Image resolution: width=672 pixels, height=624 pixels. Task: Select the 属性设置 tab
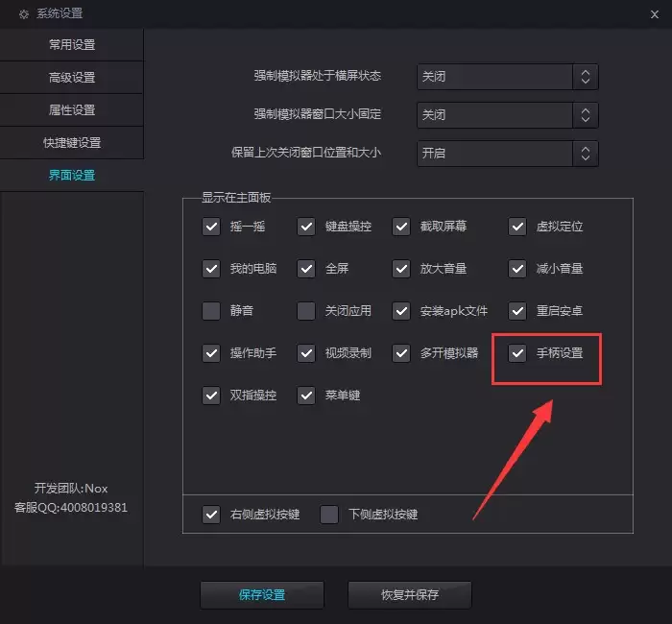tap(72, 110)
